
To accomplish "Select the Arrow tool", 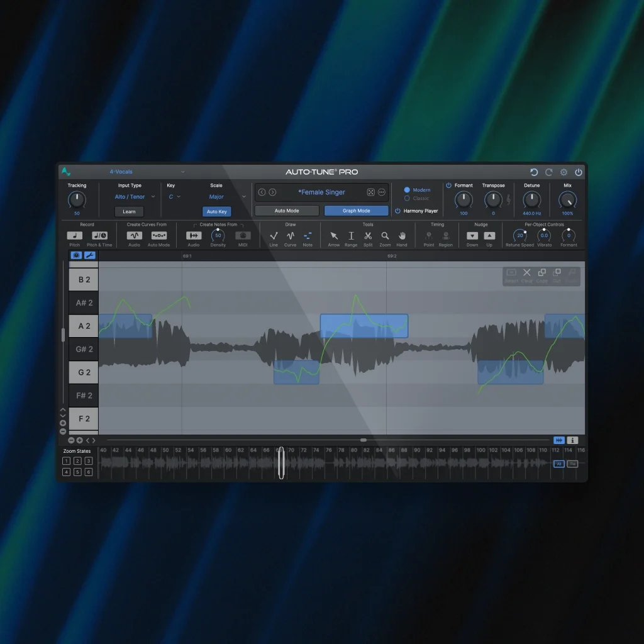I will coord(334,236).
